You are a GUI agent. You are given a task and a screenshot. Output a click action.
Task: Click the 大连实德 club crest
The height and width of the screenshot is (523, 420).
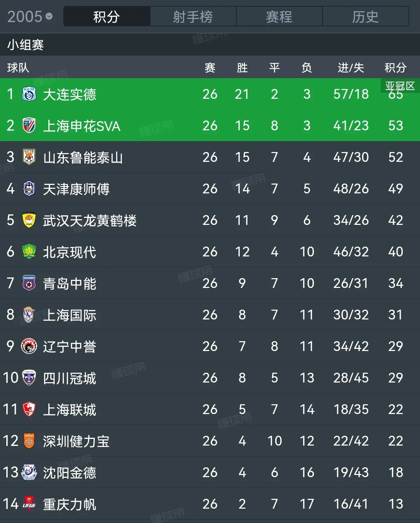tap(29, 94)
